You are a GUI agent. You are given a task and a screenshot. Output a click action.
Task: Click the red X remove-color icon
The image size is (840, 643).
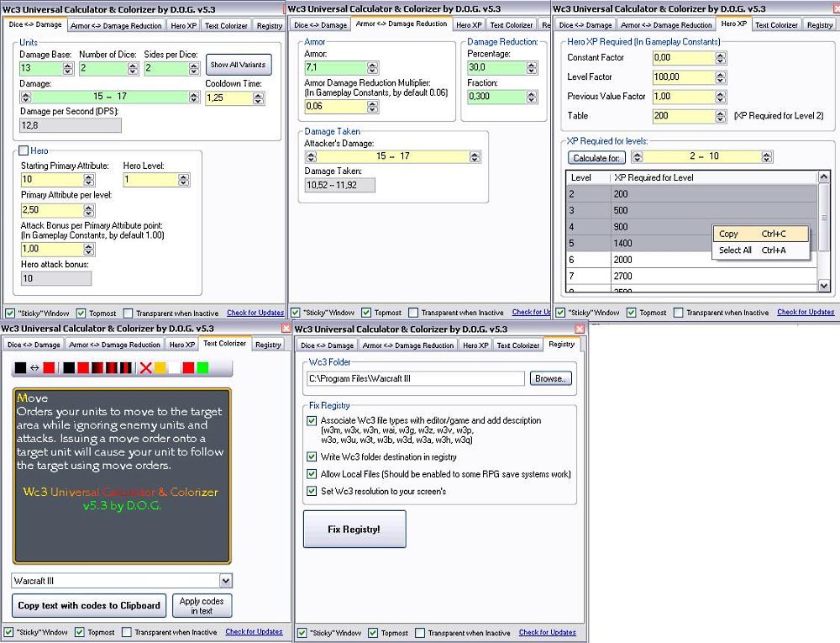pos(145,368)
